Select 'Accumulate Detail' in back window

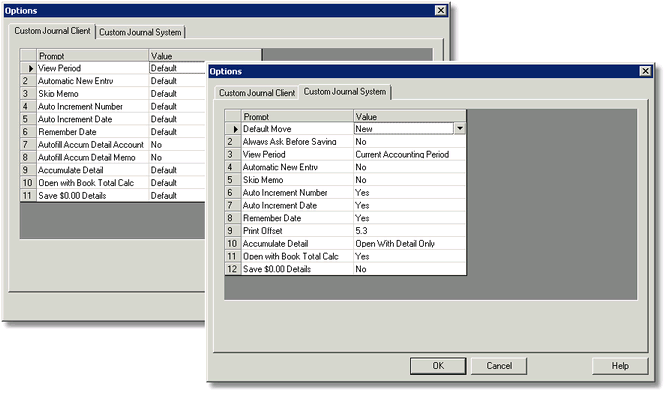click(93, 170)
